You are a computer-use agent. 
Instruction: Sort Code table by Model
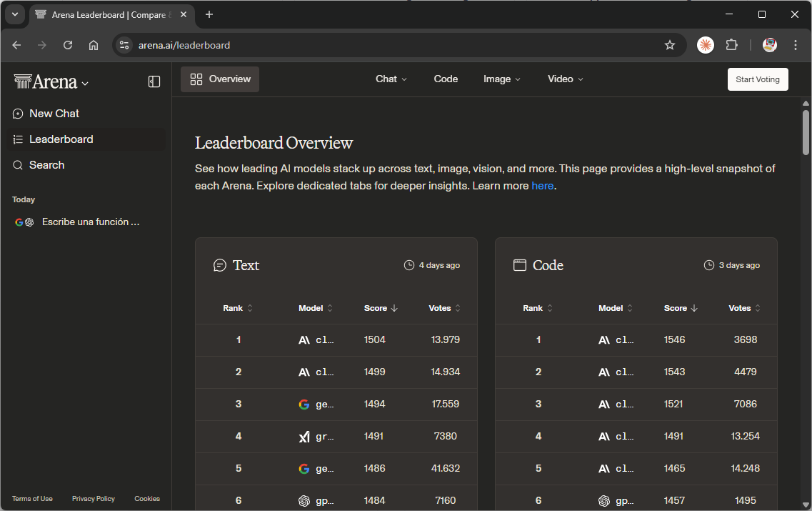(x=615, y=308)
